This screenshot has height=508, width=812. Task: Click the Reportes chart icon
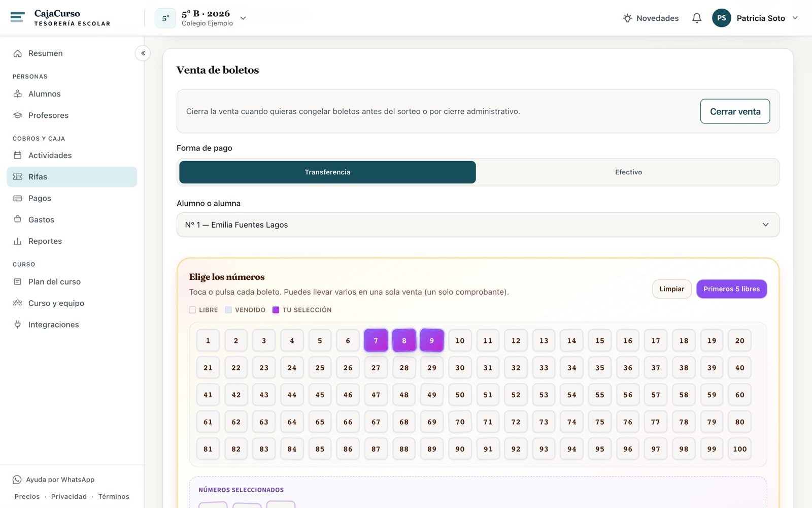pos(18,241)
